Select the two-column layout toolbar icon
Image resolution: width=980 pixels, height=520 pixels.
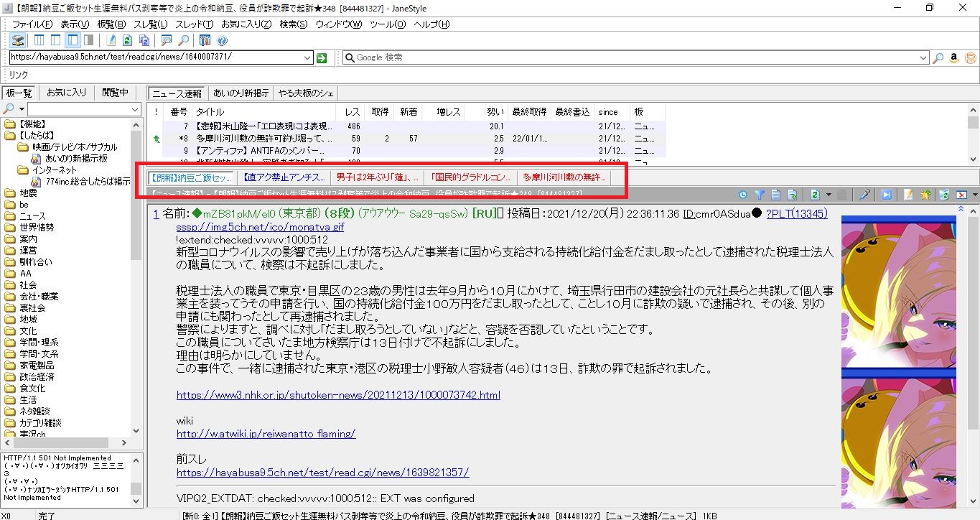(57, 40)
